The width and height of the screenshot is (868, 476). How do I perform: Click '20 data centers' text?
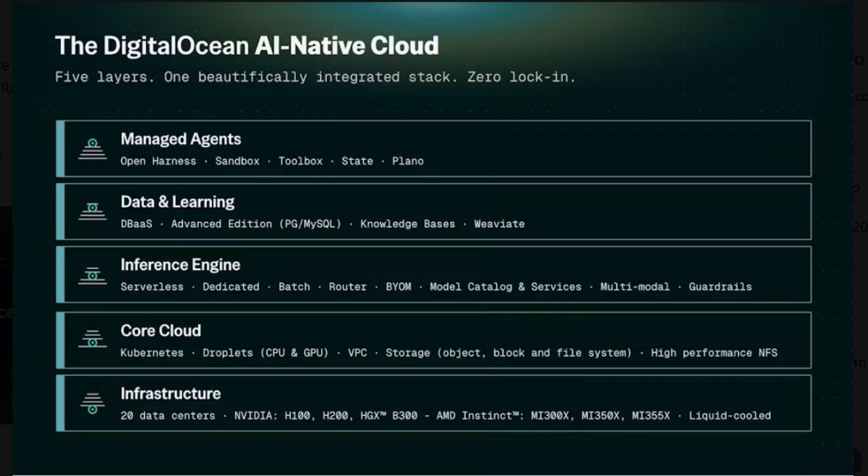pos(168,415)
